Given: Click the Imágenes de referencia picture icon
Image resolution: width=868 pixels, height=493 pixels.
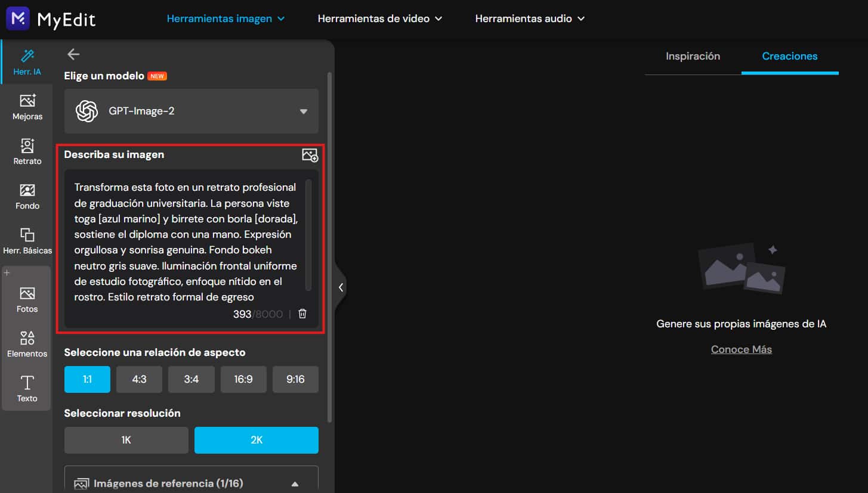Looking at the screenshot, I should tap(82, 483).
